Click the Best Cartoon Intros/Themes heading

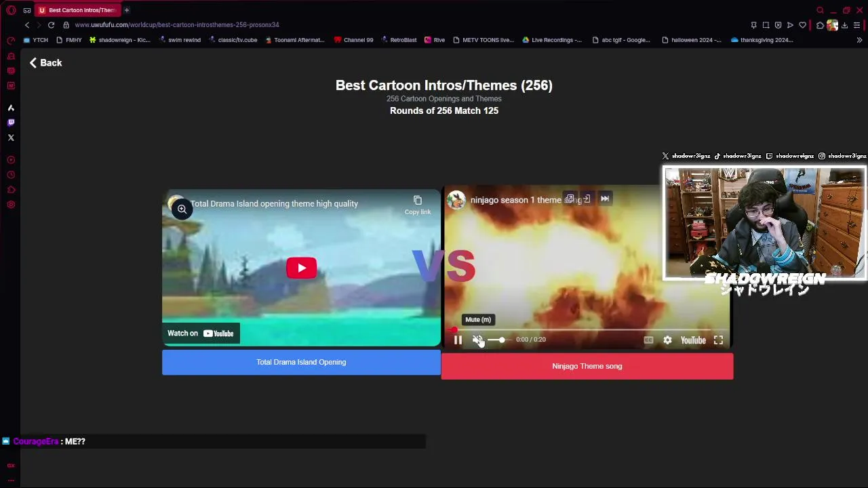pyautogui.click(x=444, y=85)
